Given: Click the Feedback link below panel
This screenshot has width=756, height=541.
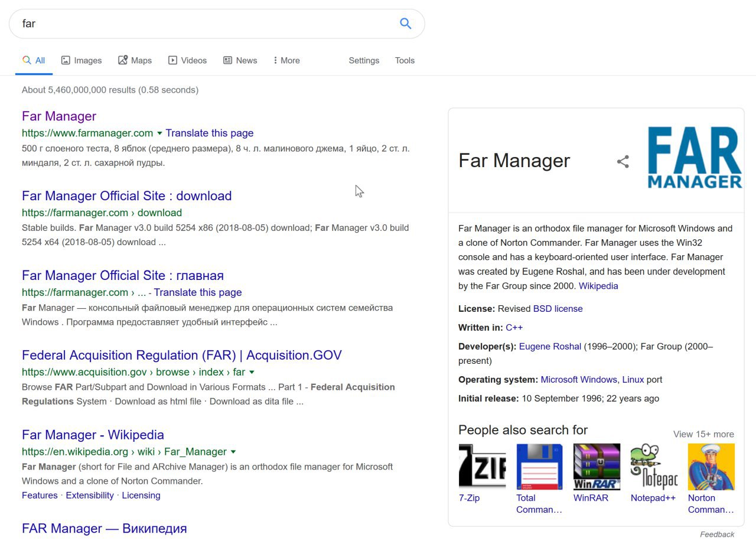Looking at the screenshot, I should coord(717,535).
